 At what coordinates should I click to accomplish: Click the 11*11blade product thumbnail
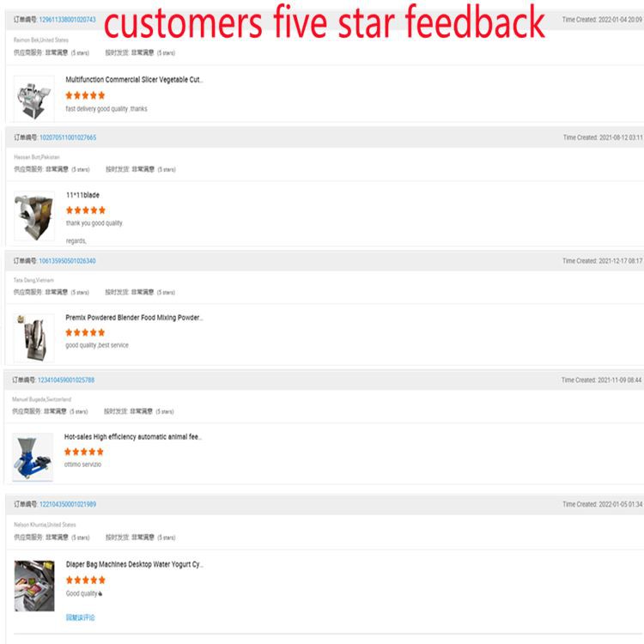[33, 216]
